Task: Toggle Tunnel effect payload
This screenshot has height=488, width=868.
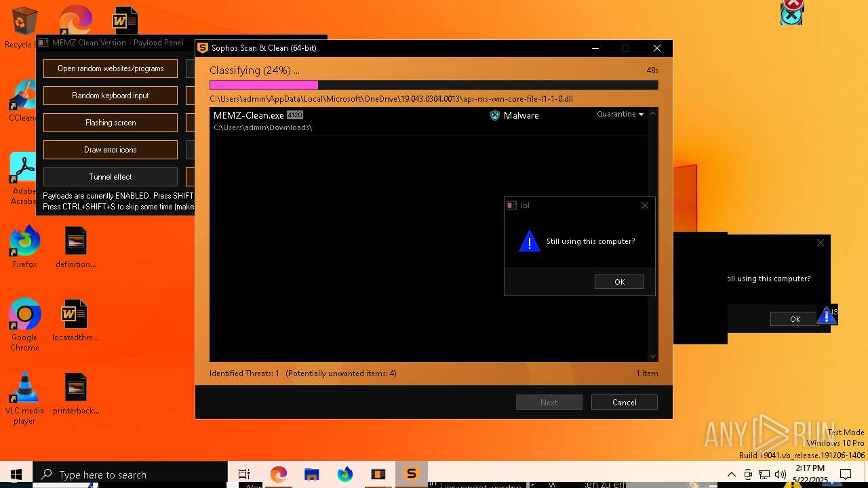Action: click(111, 177)
